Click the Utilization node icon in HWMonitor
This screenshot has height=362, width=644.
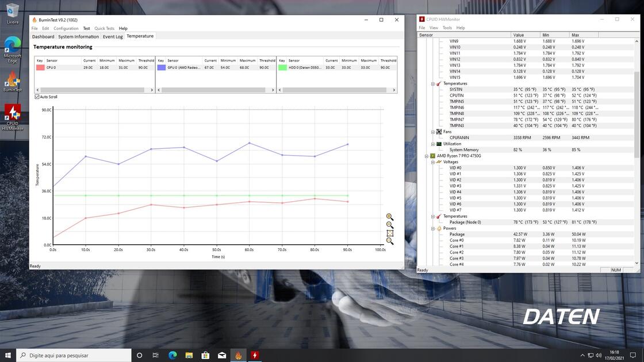(439, 144)
